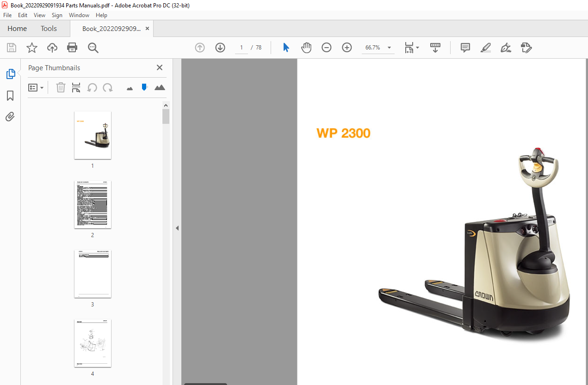This screenshot has height=385, width=588.
Task: Click the stamp/redact edit icon
Action: click(526, 48)
